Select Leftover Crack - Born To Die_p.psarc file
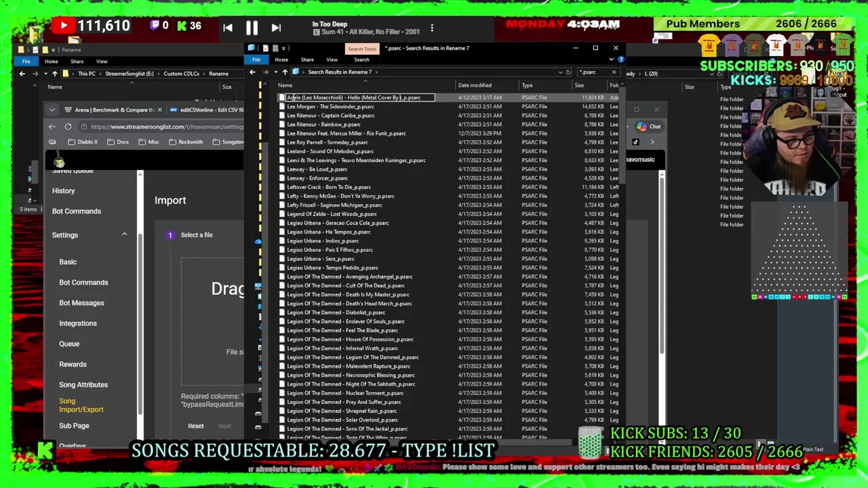868x488 pixels. (329, 187)
